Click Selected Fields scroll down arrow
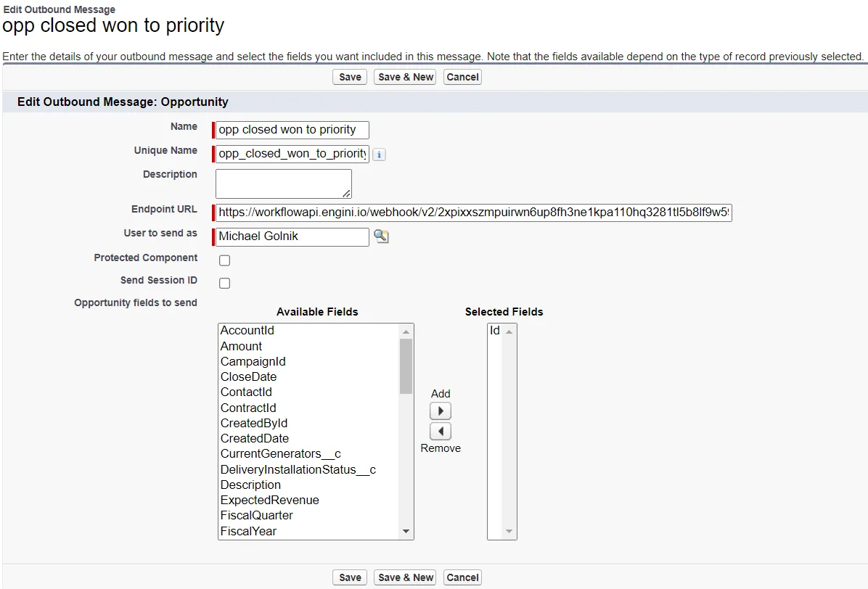 pyautogui.click(x=509, y=532)
